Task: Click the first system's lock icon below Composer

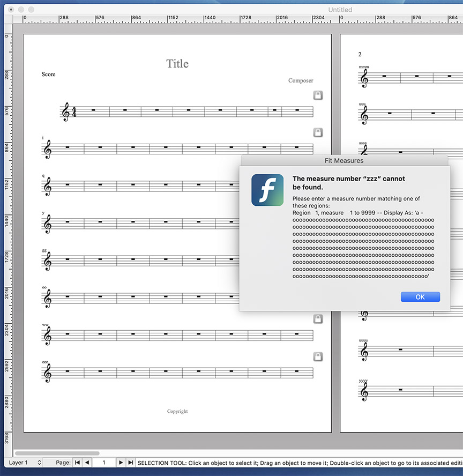Action: [318, 95]
